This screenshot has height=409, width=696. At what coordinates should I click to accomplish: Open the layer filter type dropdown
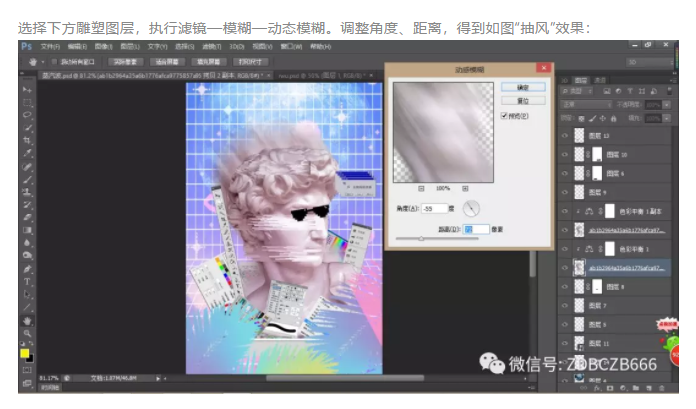coord(577,91)
